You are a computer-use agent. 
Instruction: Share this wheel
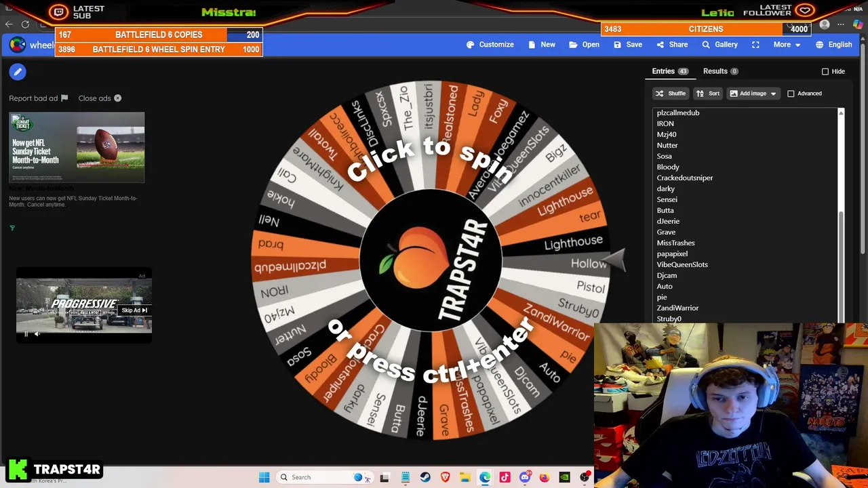point(672,45)
